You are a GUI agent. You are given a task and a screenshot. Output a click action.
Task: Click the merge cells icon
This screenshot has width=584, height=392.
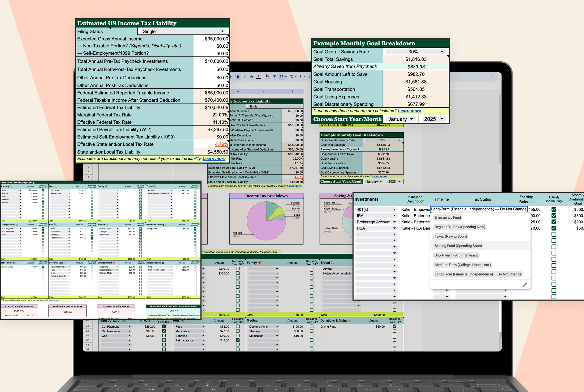281,77
